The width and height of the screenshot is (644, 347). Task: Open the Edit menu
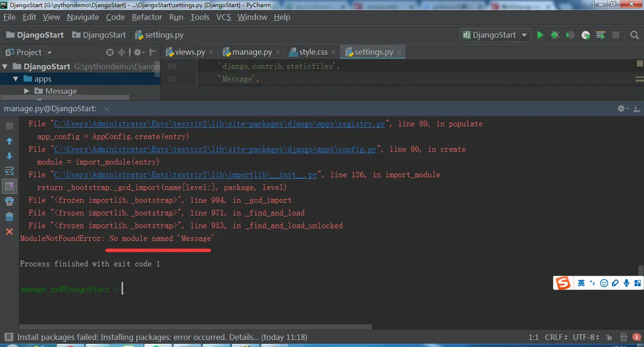(29, 17)
